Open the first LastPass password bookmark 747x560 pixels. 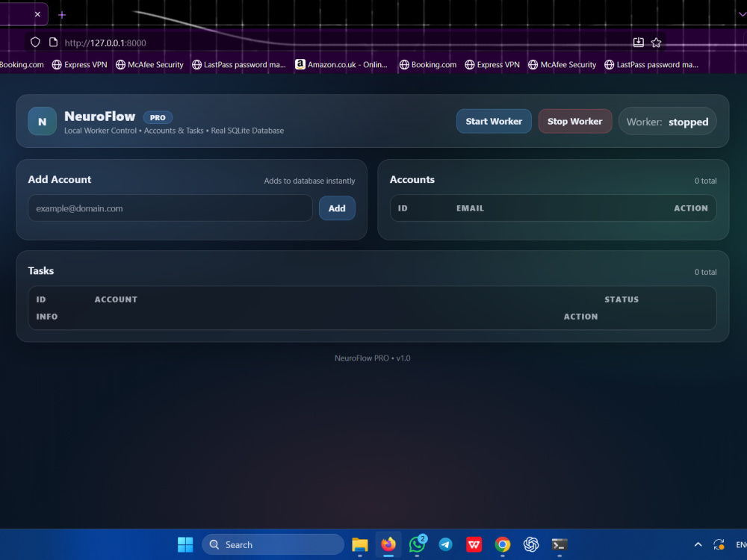239,65
